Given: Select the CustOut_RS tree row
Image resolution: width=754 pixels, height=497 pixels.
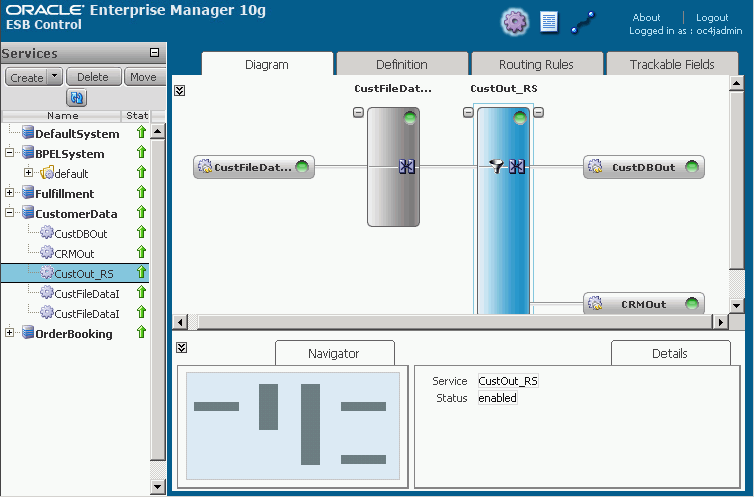Looking at the screenshot, I should [75, 273].
